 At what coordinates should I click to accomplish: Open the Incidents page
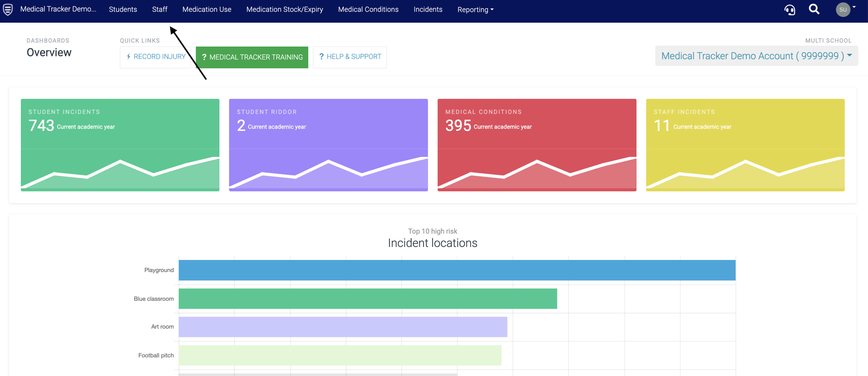[428, 9]
